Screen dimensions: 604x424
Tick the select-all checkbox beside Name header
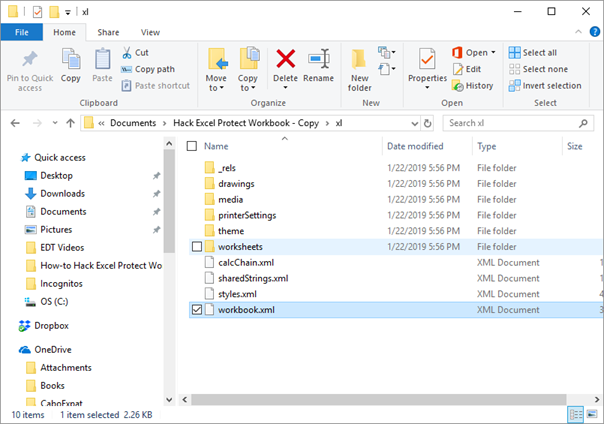pyautogui.click(x=192, y=146)
